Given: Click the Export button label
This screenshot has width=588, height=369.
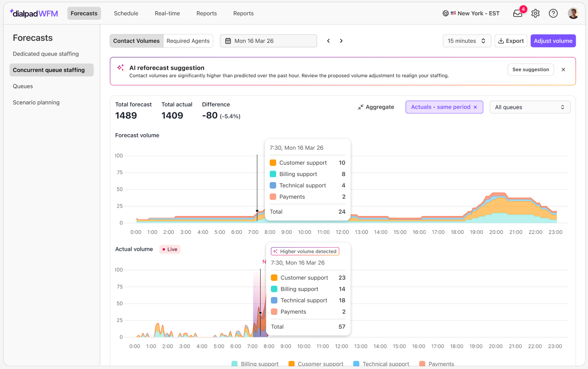Looking at the screenshot, I should click(x=515, y=41).
